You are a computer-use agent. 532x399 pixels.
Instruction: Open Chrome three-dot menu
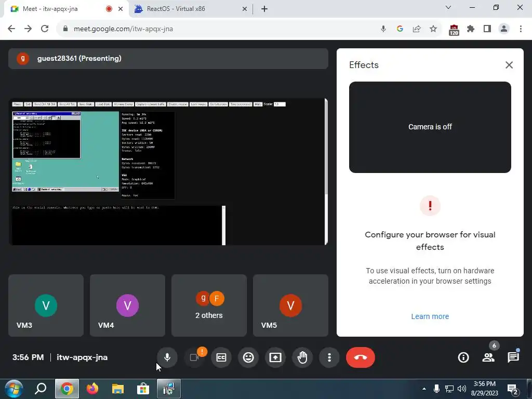click(x=521, y=29)
